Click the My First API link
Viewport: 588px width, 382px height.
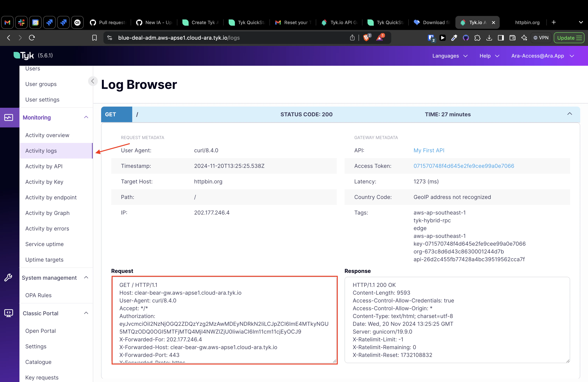pyautogui.click(x=429, y=150)
